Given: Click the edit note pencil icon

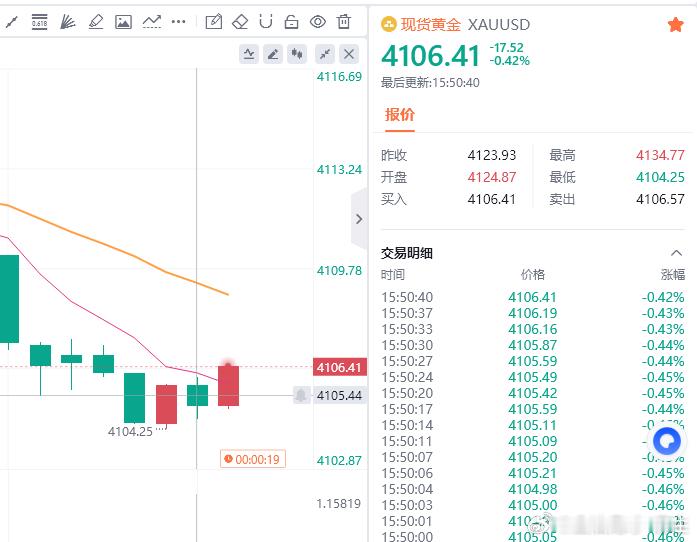Looking at the screenshot, I should click(214, 21).
